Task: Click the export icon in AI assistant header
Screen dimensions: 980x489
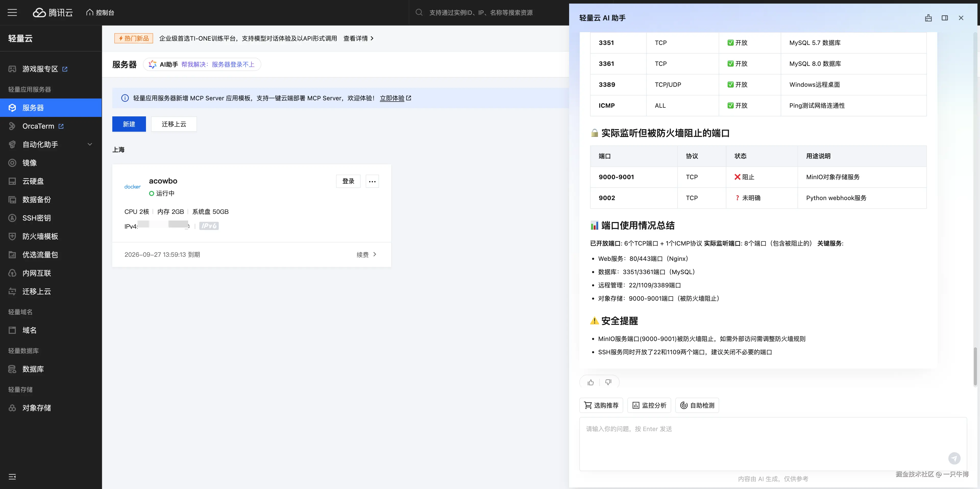Action: pos(928,18)
